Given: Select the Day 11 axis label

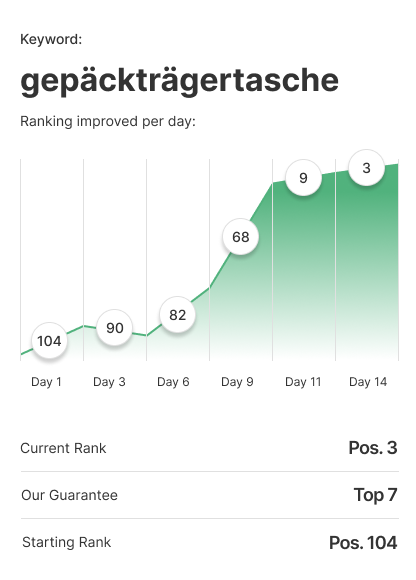Looking at the screenshot, I should pyautogui.click(x=303, y=382).
